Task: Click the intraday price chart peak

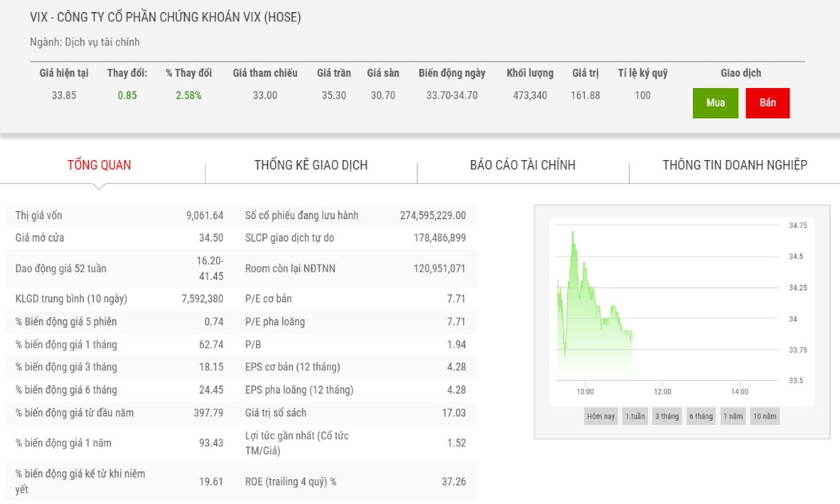Action: pyautogui.click(x=573, y=232)
